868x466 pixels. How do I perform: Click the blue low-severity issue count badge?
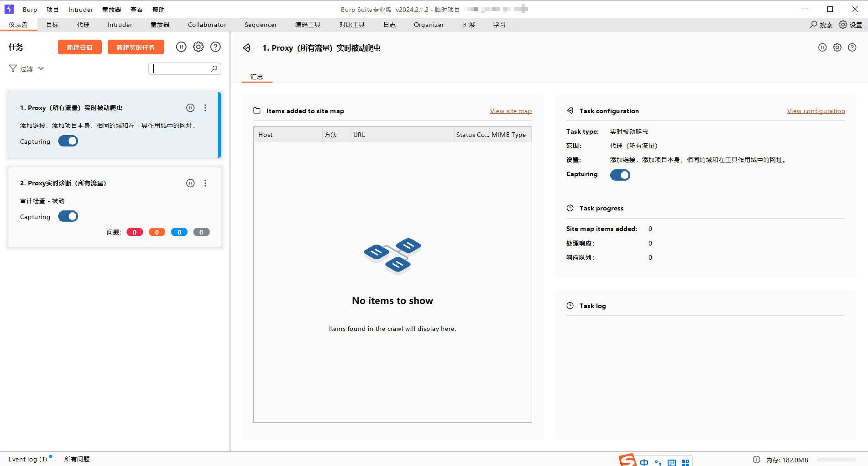point(179,232)
